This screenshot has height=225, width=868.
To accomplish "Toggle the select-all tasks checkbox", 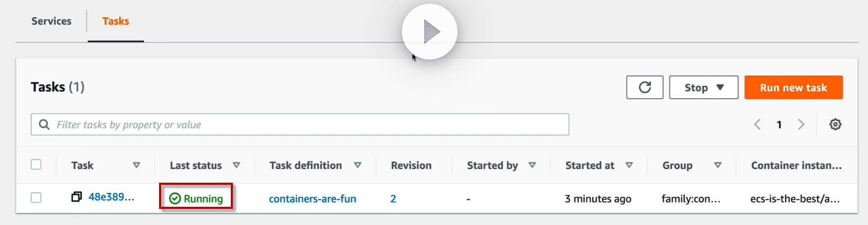I will (36, 164).
